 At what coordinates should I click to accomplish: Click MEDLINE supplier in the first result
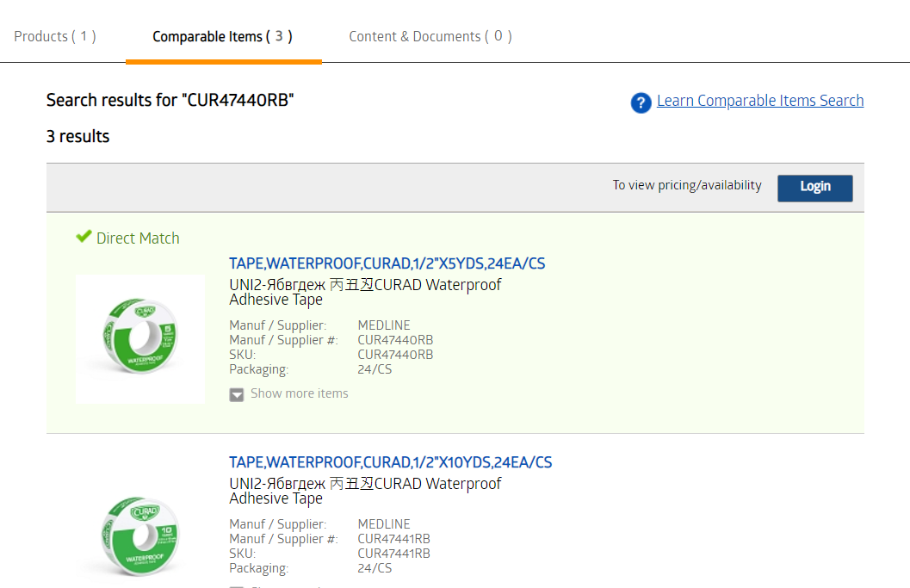tap(384, 325)
